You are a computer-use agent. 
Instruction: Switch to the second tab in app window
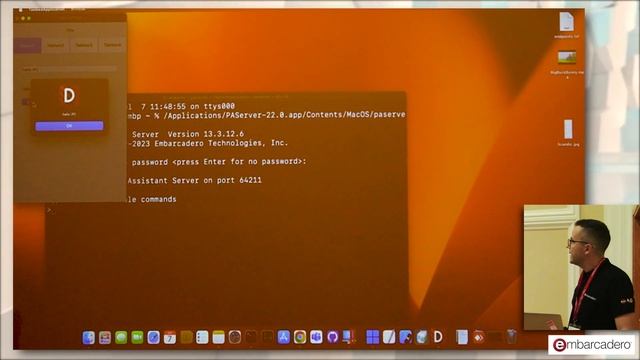[x=56, y=45]
